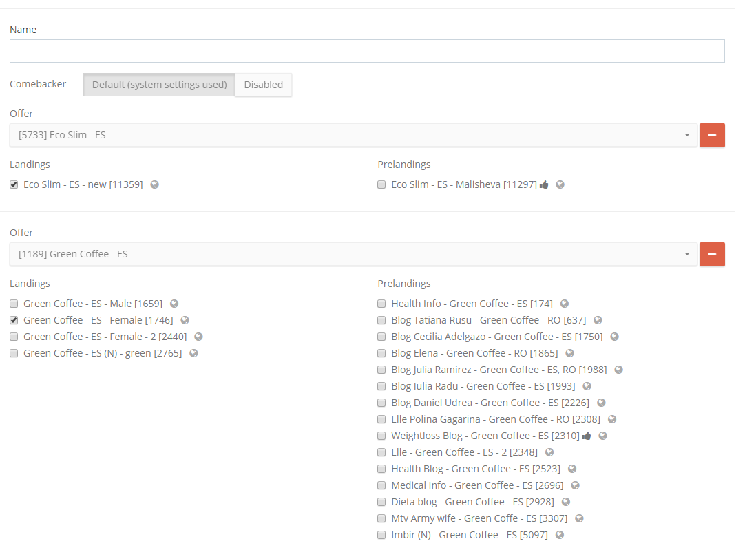Click globe icon next to Dieta blog prelanding
The height and width of the screenshot is (550, 756).
566,501
